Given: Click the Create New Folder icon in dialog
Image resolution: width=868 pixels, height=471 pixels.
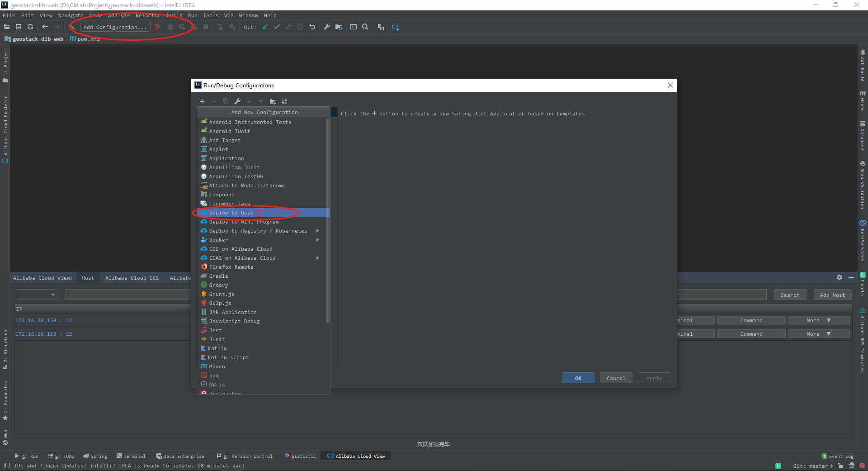Looking at the screenshot, I should tap(273, 101).
